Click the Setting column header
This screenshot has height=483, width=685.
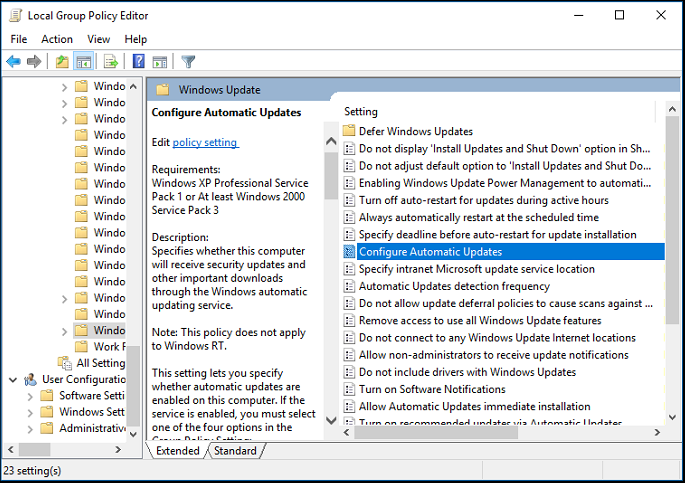pos(362,111)
